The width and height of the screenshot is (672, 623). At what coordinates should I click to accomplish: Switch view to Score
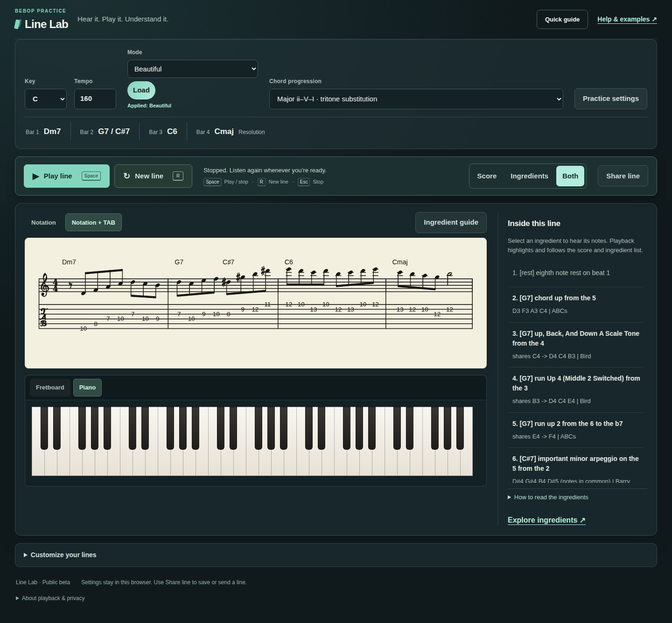point(487,176)
